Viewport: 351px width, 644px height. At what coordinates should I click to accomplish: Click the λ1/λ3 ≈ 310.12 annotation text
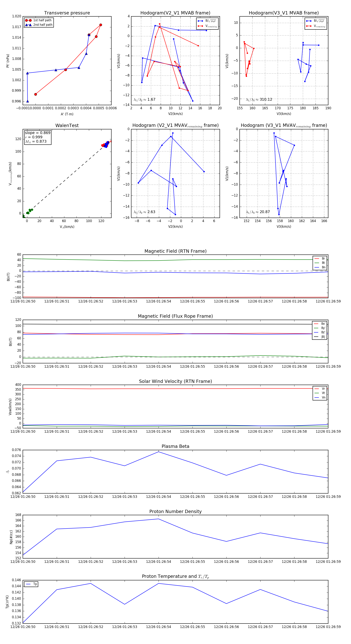259,100
